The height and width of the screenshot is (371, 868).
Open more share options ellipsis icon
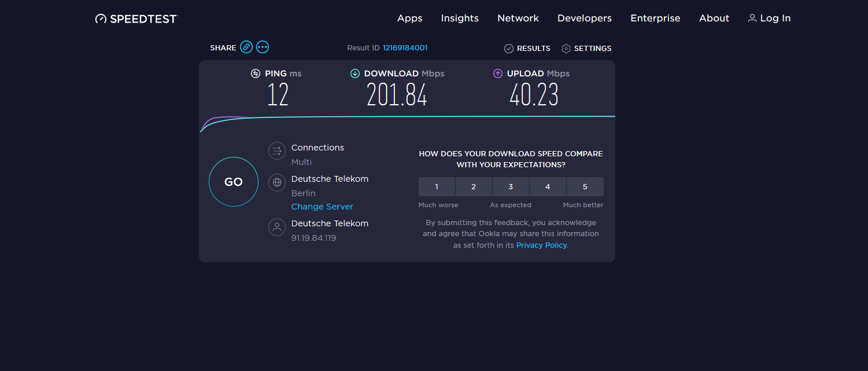coord(263,47)
